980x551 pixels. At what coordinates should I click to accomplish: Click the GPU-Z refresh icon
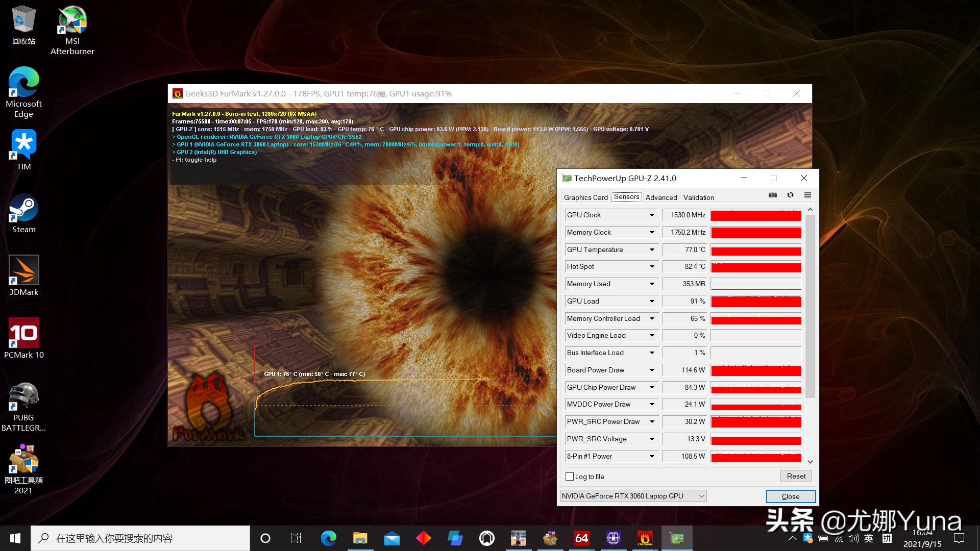[790, 195]
